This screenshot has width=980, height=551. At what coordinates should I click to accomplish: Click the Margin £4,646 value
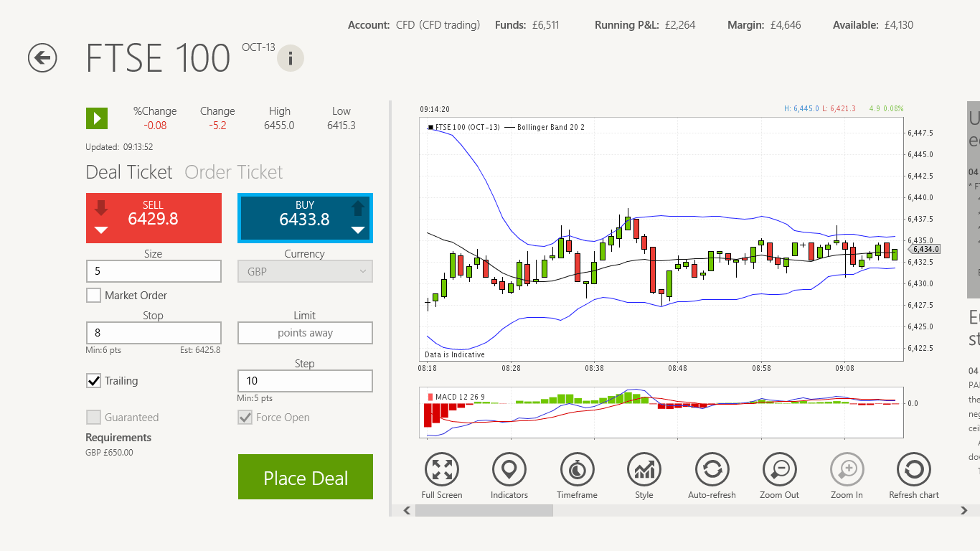click(x=786, y=25)
